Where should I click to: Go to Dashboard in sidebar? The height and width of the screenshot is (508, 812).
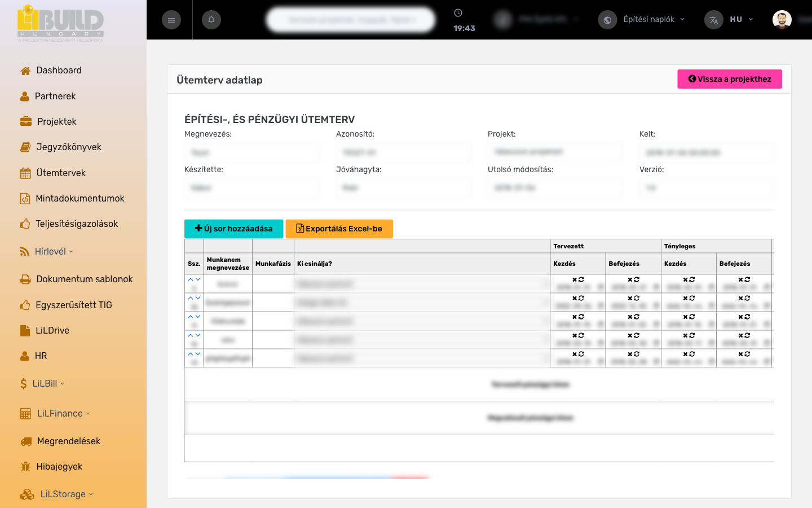click(59, 71)
